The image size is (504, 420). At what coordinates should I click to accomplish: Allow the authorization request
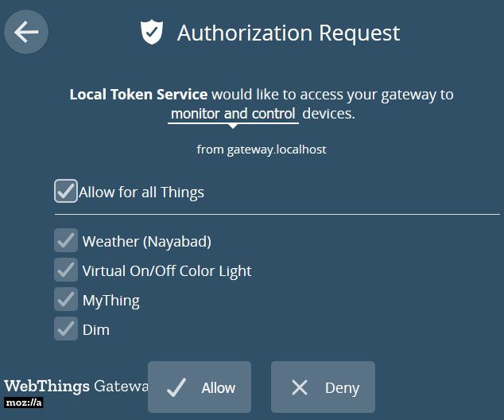[x=200, y=387]
